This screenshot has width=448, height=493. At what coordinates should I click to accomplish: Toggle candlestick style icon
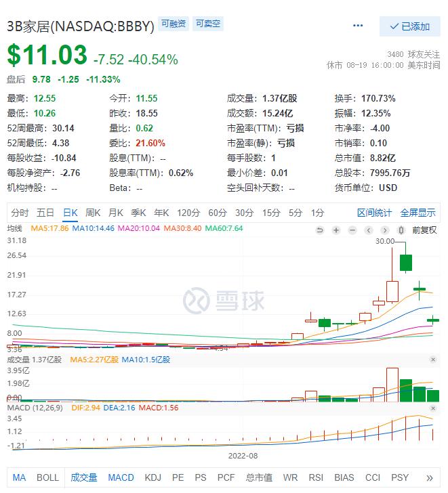pos(401,230)
